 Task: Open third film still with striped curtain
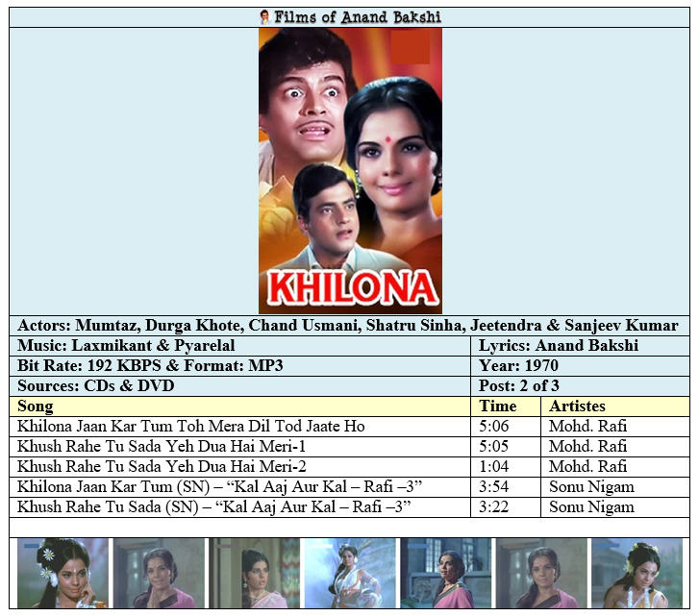tap(255, 574)
